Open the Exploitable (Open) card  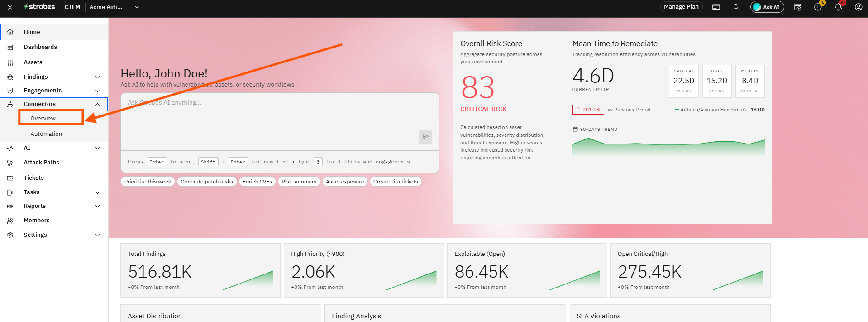[x=527, y=270]
